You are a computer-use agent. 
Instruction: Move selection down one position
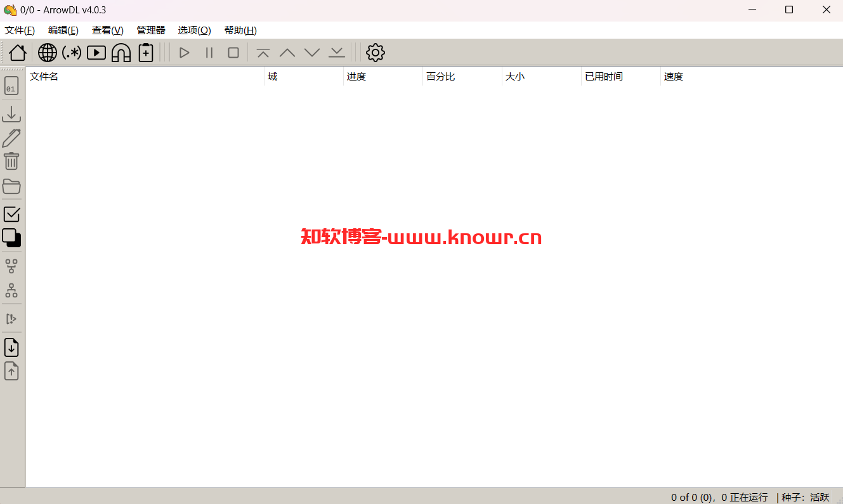click(x=312, y=53)
